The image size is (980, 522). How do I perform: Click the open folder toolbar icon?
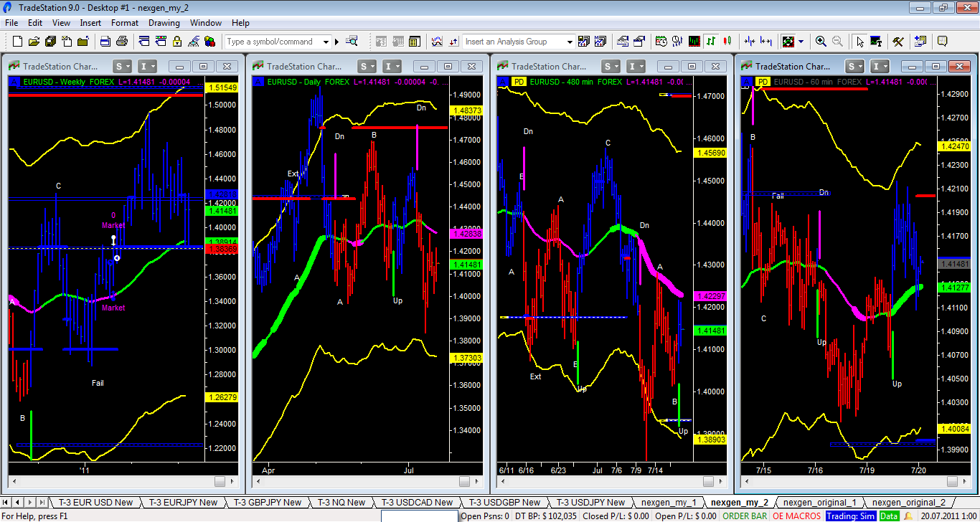[x=34, y=42]
